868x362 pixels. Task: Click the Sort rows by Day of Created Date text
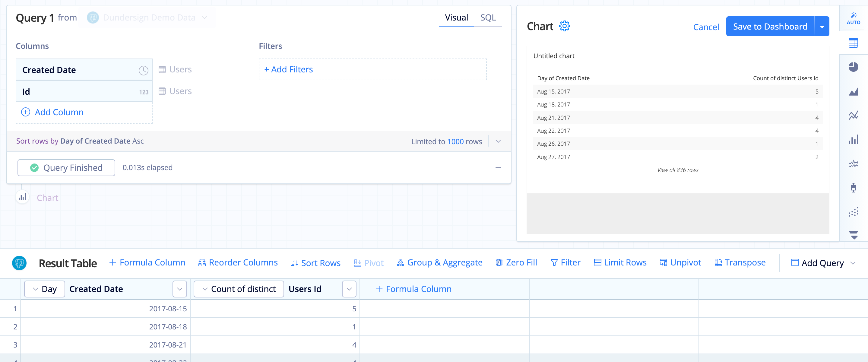click(80, 141)
